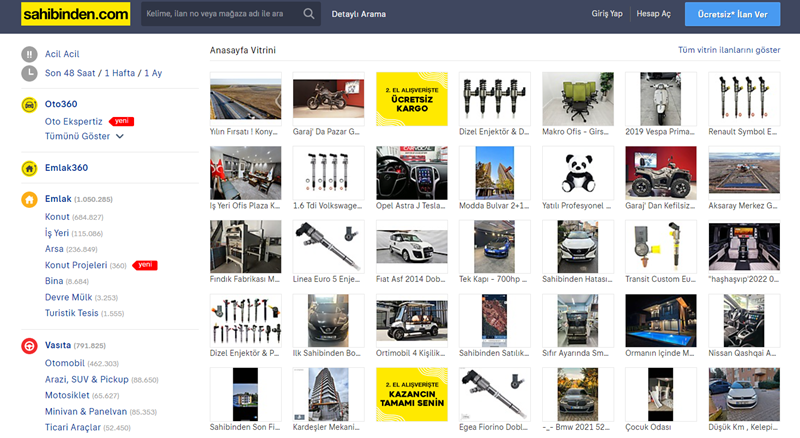This screenshot has height=438, width=800.
Task: Open Detaylı Arama
Action: (359, 14)
